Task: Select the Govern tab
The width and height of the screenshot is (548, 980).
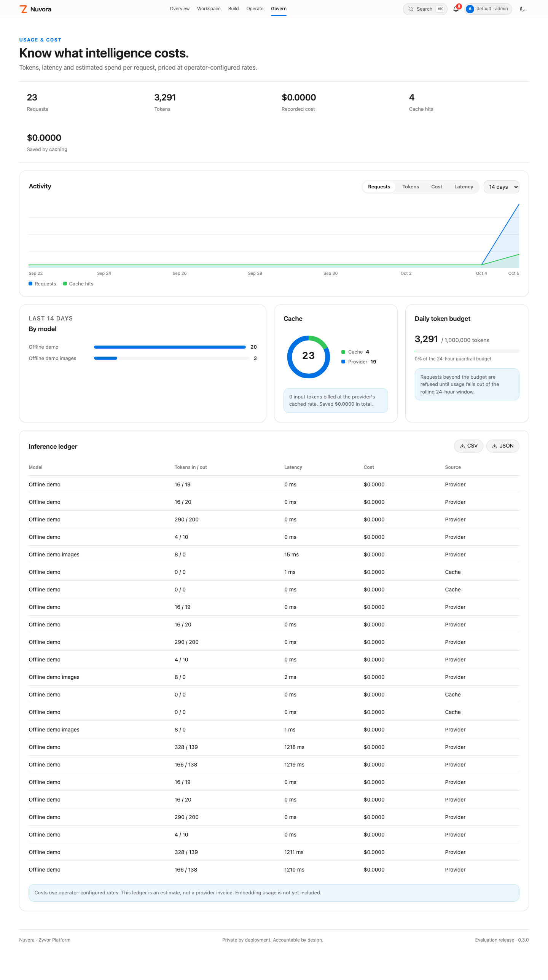Action: 279,9
